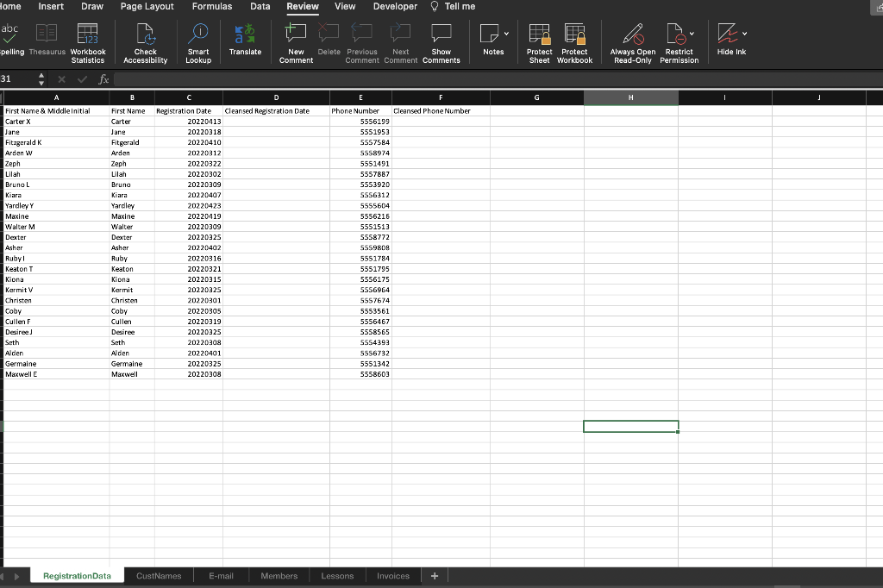Toggle Hide Ink annotations

731,39
